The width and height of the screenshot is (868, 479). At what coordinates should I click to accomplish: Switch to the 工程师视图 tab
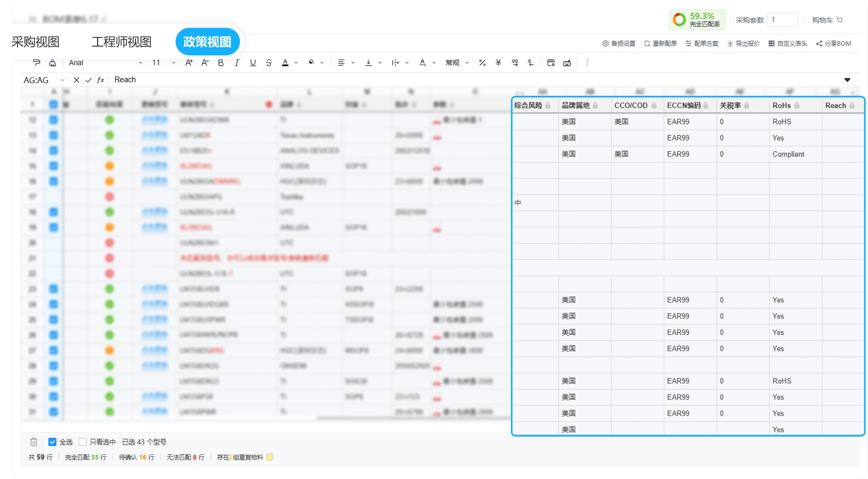(x=122, y=42)
